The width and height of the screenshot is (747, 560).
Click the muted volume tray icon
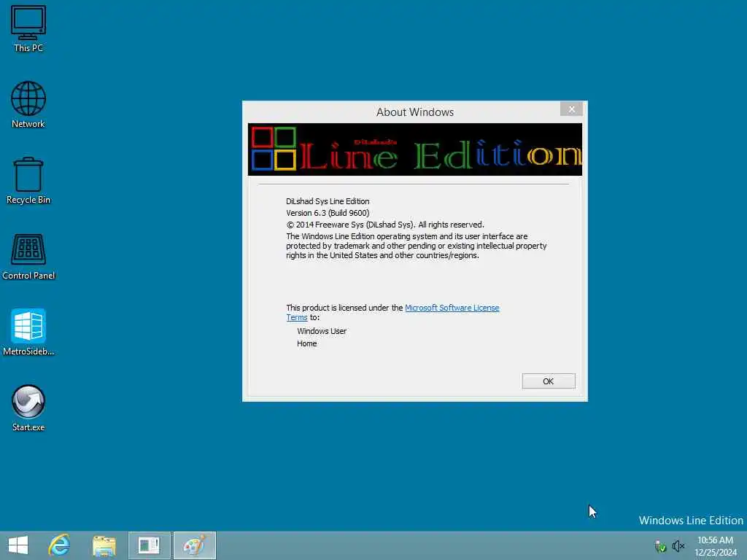[x=678, y=545]
